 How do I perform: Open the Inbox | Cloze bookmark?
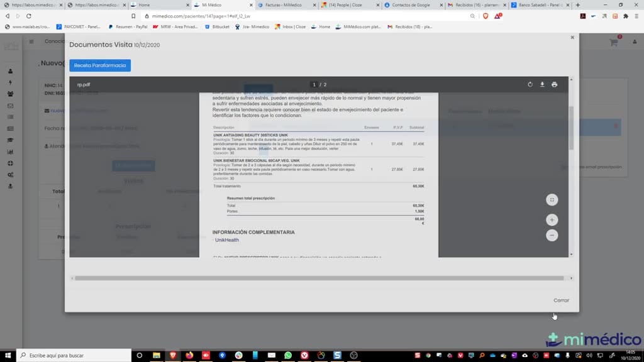(291, 26)
